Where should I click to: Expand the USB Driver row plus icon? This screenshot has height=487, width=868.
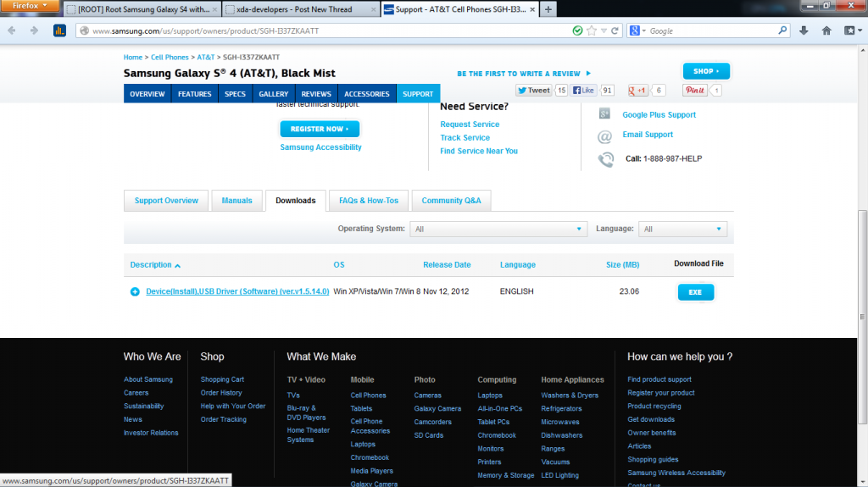135,291
